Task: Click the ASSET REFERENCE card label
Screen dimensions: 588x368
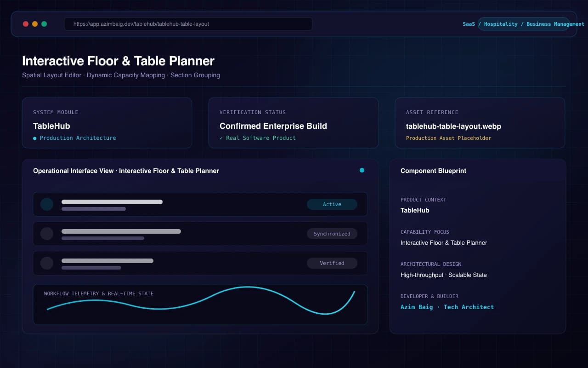Action: point(432,112)
